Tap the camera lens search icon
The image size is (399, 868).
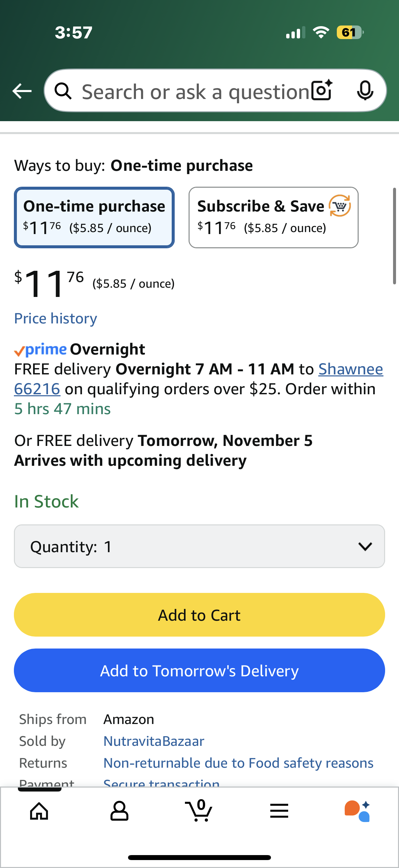coord(322,90)
